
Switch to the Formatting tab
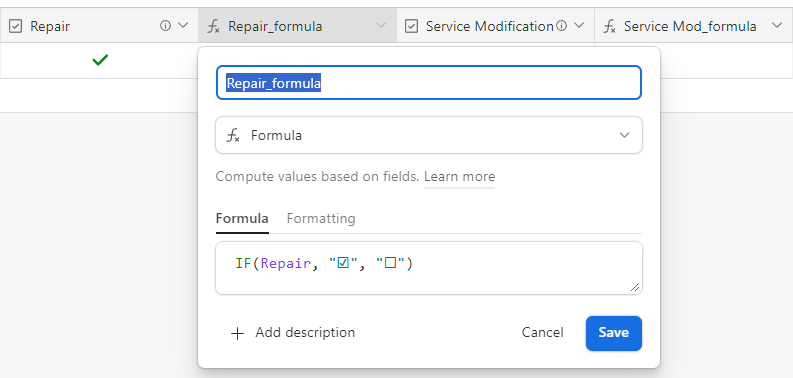click(x=321, y=219)
